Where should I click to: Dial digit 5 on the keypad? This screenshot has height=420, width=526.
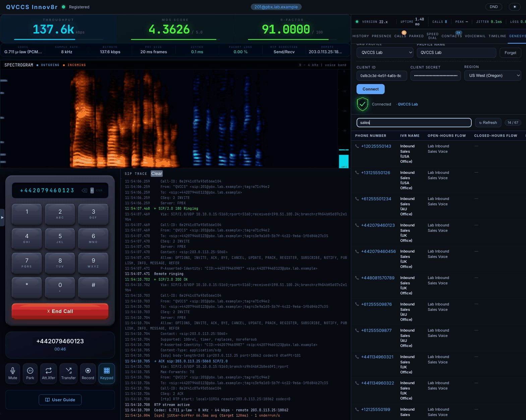point(60,239)
